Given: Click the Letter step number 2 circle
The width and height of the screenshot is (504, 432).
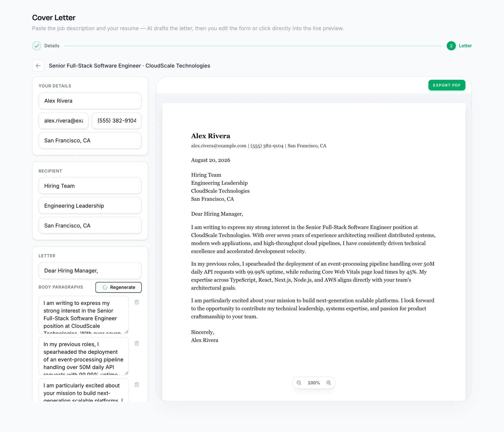Looking at the screenshot, I should pyautogui.click(x=451, y=46).
